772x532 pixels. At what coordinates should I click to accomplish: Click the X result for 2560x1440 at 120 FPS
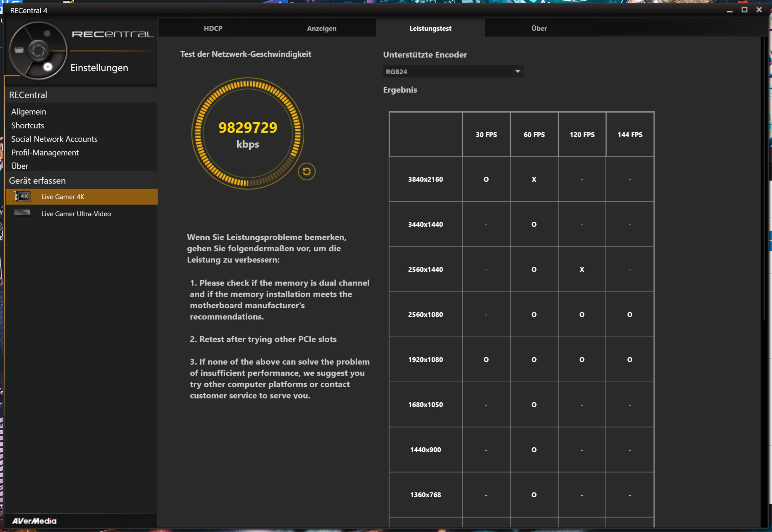(582, 269)
